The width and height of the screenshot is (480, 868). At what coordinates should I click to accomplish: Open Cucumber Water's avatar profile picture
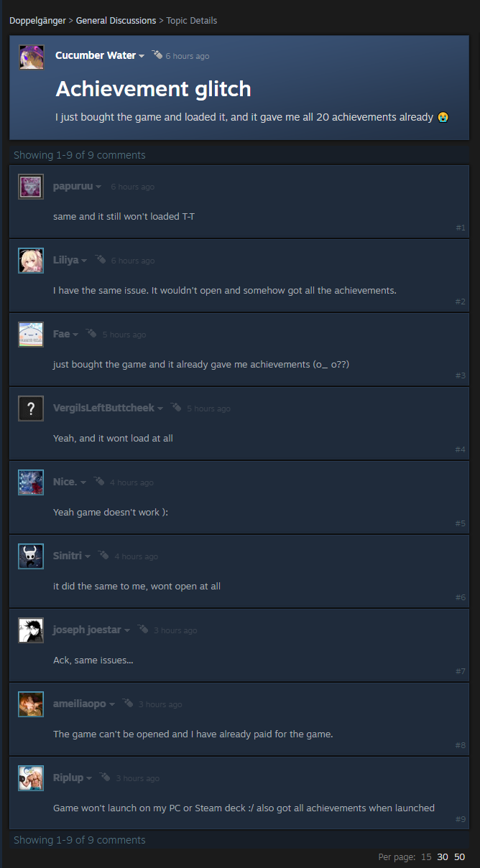(31, 57)
